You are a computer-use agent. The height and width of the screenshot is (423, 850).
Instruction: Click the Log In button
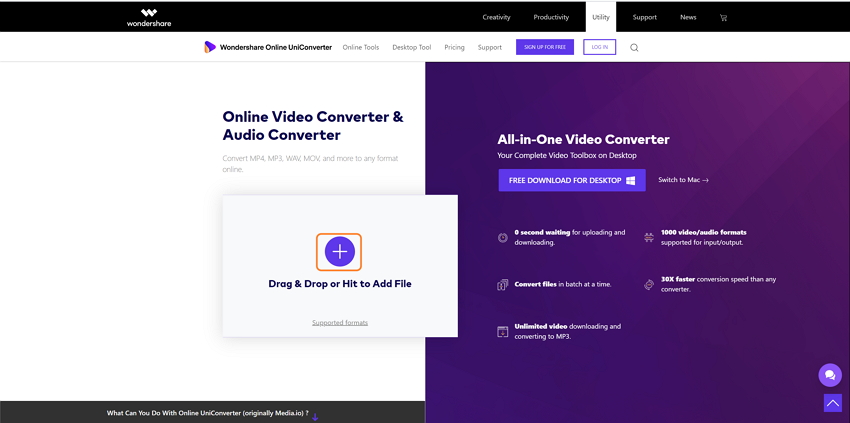[599, 47]
